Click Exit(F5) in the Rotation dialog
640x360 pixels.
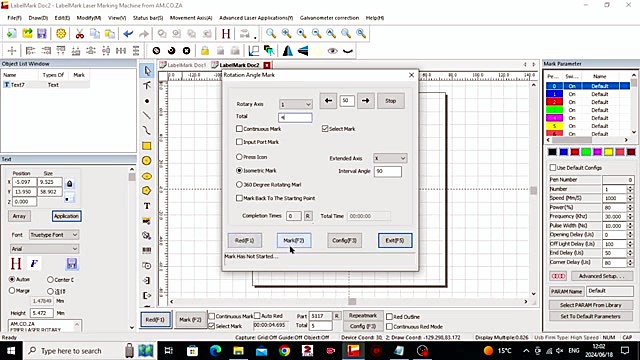click(395, 240)
